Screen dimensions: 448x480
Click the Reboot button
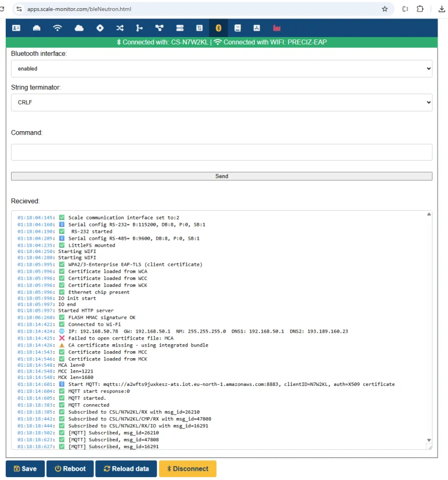[x=70, y=468]
